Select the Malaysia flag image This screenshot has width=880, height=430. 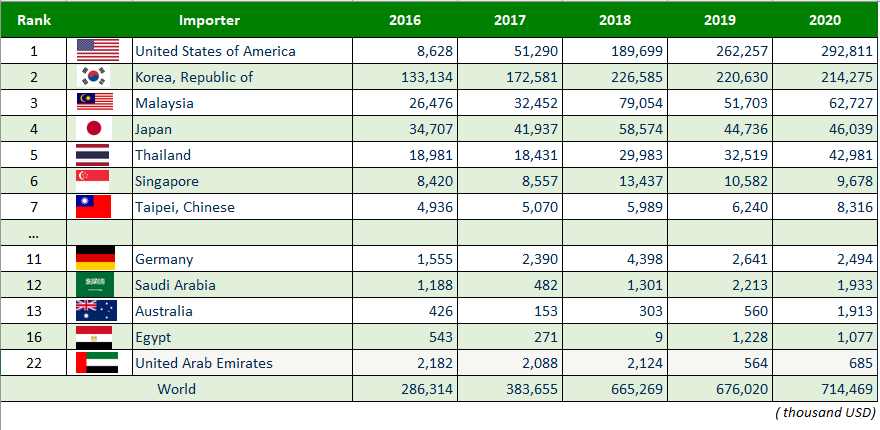click(x=97, y=103)
